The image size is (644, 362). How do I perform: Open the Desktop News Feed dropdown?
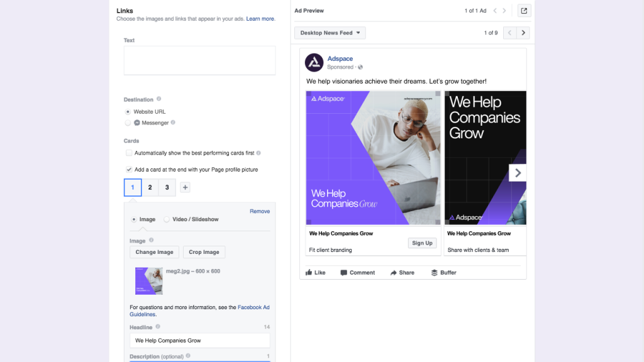[330, 33]
